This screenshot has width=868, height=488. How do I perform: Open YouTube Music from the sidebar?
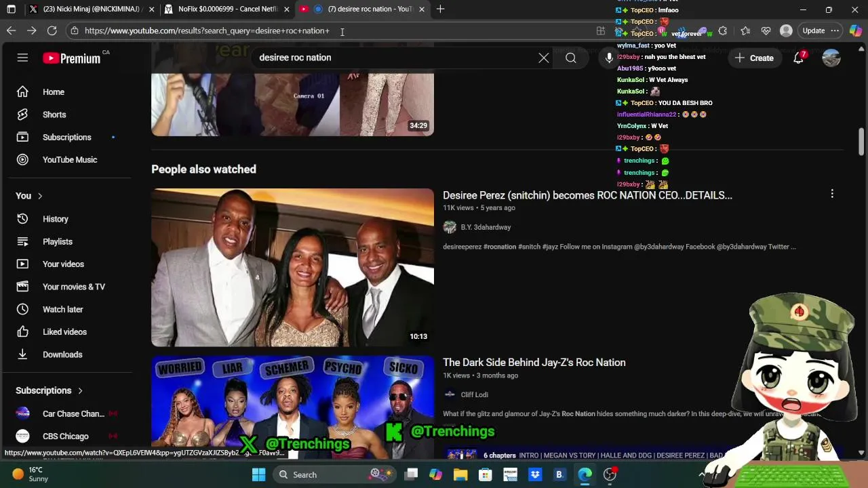70,160
